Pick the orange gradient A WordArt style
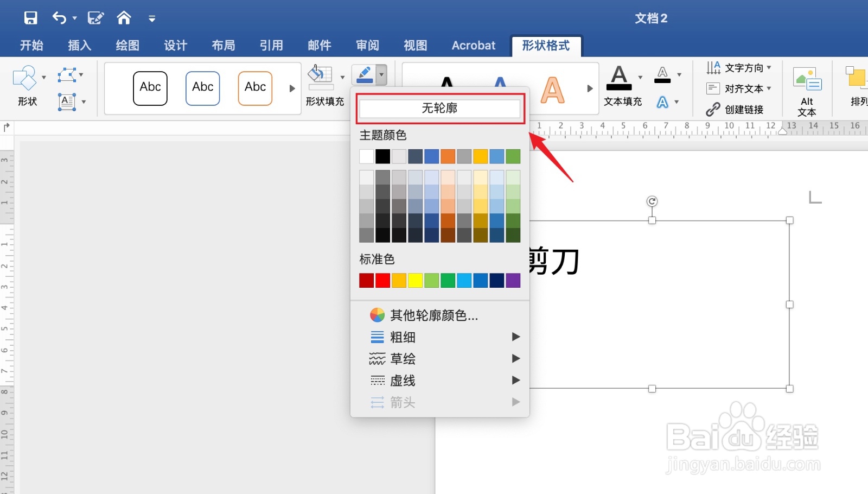 pos(553,90)
